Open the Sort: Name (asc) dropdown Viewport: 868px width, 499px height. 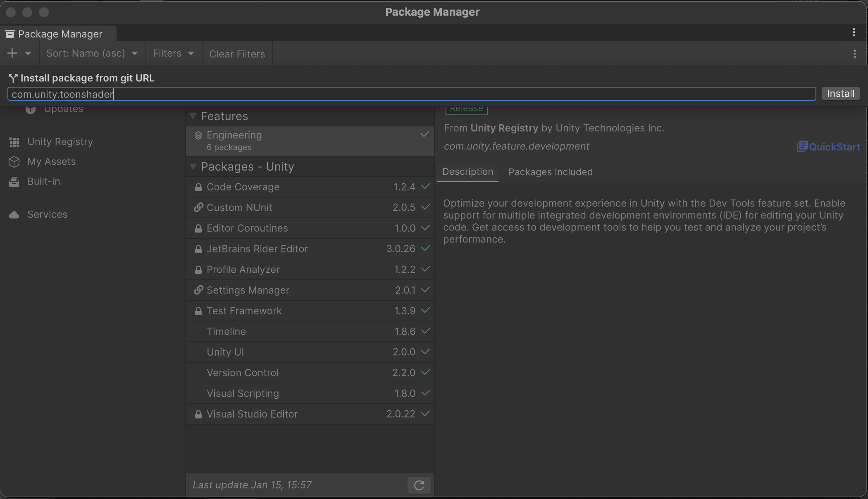coord(92,53)
